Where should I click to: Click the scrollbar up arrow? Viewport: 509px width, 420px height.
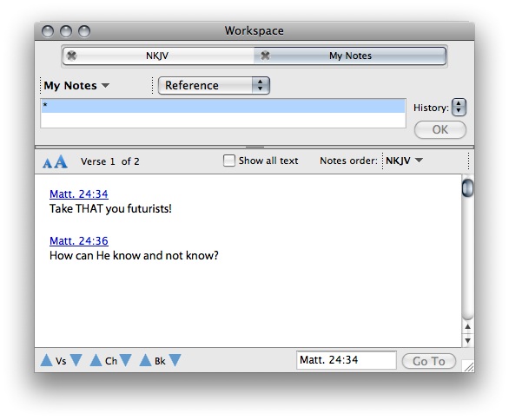467,326
